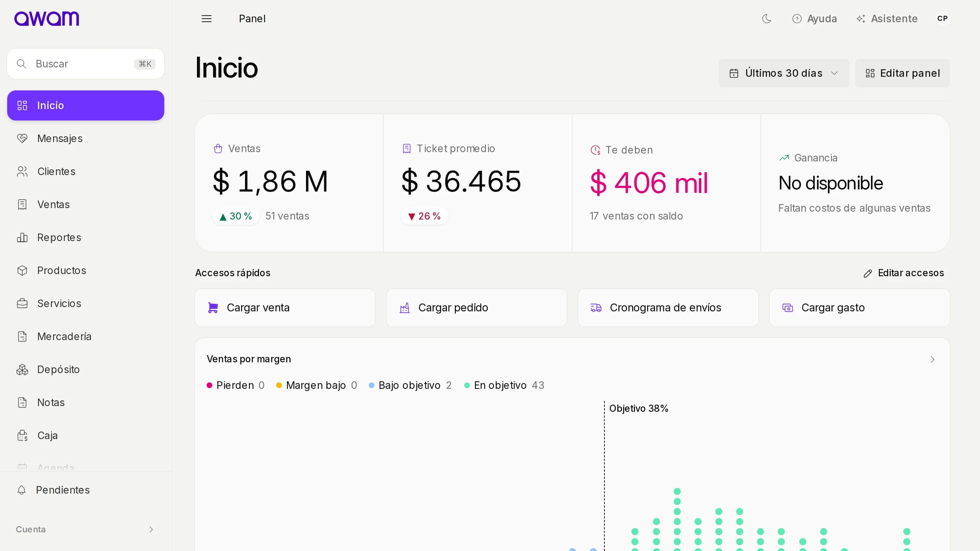The image size is (980, 551).
Task: Open Clientes in the sidebar
Action: [86, 171]
